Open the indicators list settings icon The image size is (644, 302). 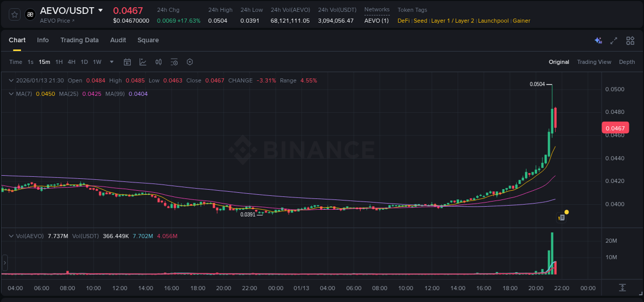click(174, 62)
